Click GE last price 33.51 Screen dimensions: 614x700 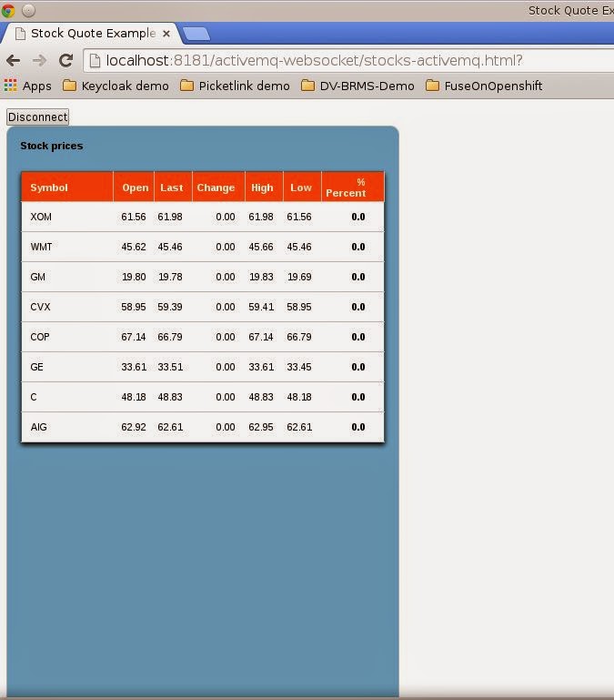(170, 367)
